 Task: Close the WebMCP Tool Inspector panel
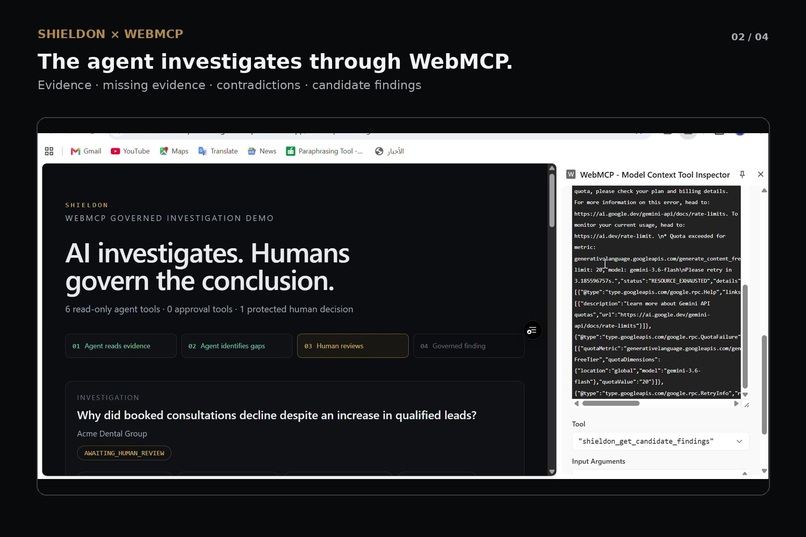(x=760, y=175)
